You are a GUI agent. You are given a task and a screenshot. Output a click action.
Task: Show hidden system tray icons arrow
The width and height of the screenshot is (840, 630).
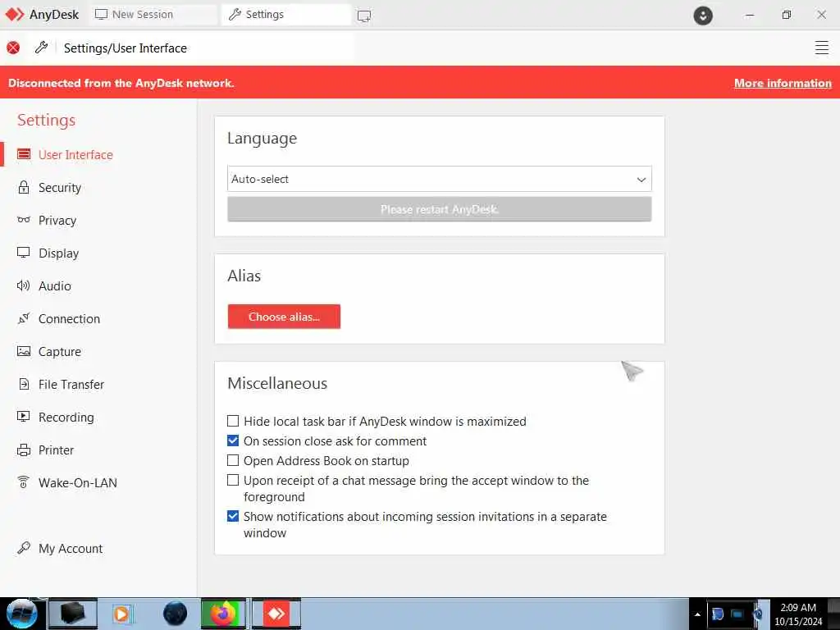[x=697, y=614]
